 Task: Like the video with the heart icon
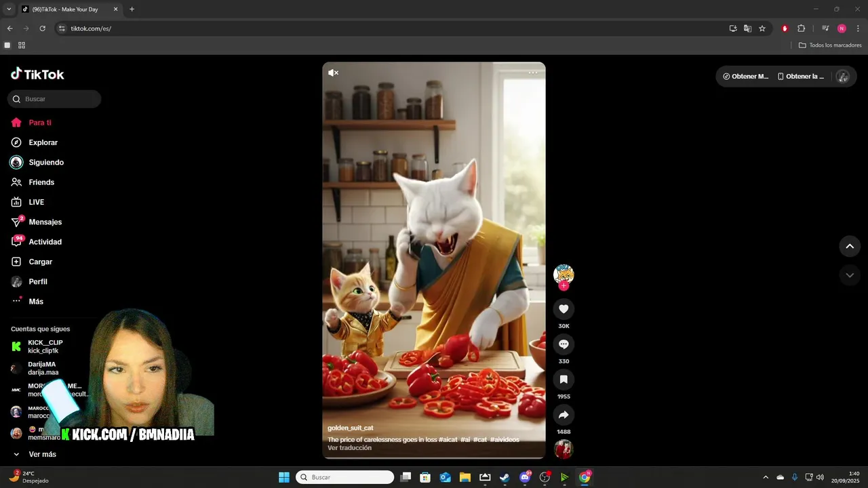[564, 309]
